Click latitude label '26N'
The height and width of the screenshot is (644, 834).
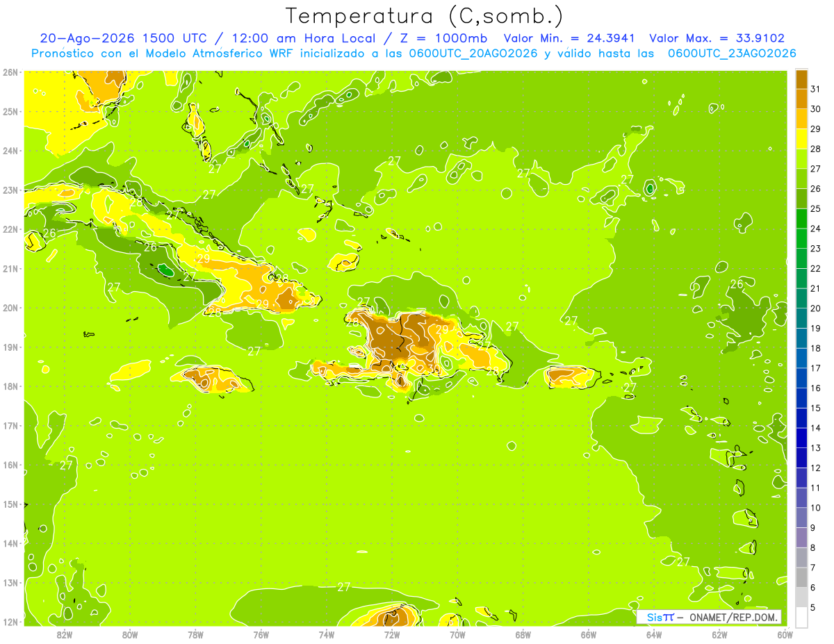click(10, 72)
